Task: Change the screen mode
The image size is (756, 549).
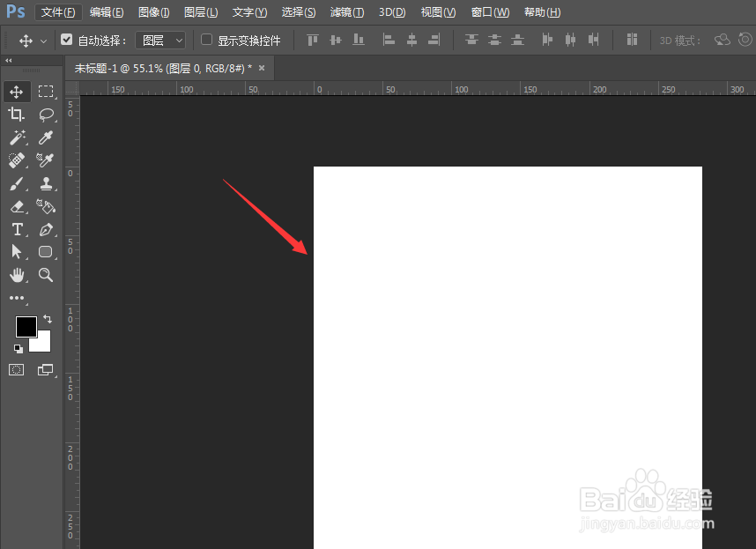Action: (46, 370)
